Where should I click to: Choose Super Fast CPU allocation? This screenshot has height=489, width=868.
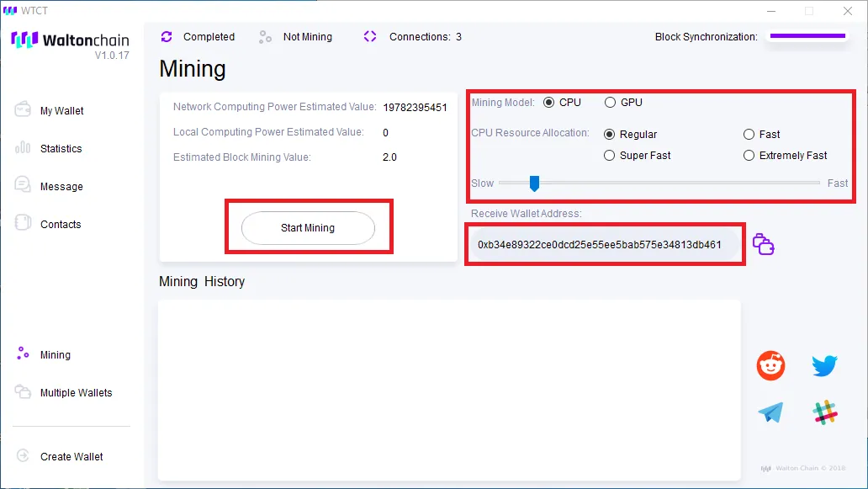coord(610,155)
